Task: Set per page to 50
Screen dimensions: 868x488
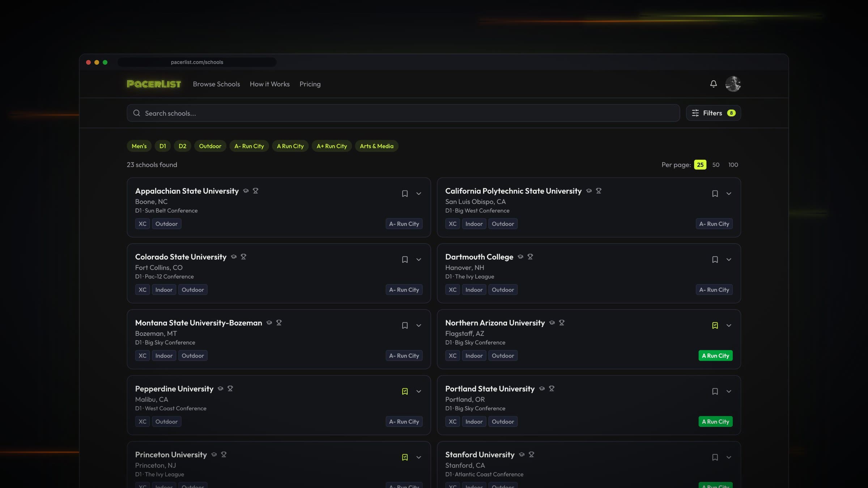Action: tap(716, 165)
